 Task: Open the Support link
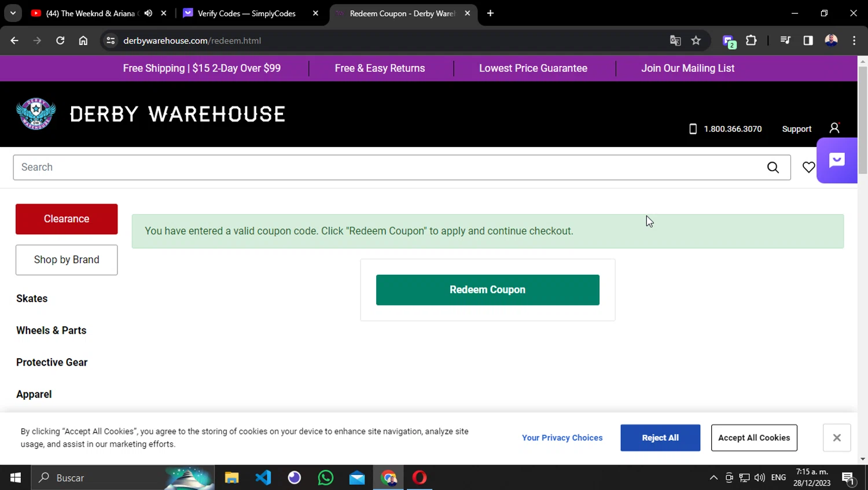point(797,129)
